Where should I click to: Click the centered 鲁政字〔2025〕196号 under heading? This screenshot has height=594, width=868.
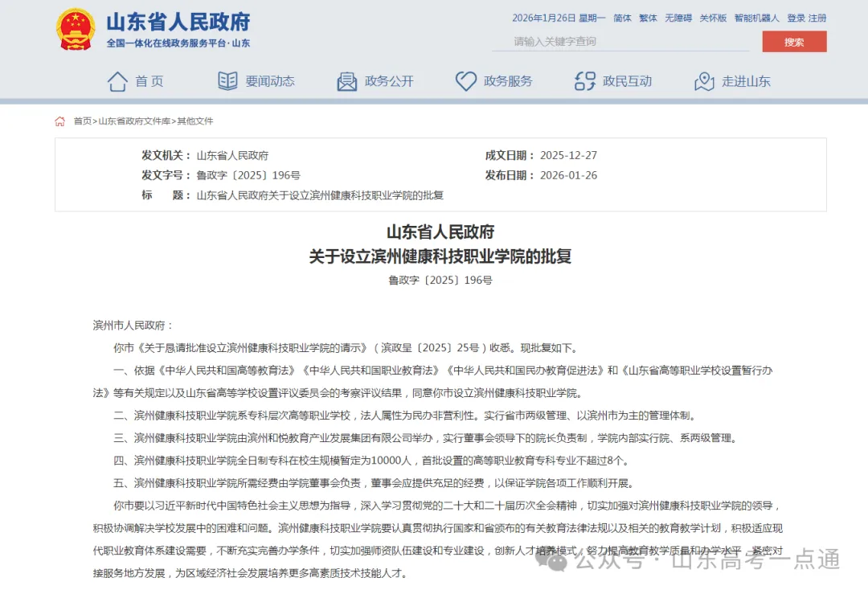click(440, 280)
